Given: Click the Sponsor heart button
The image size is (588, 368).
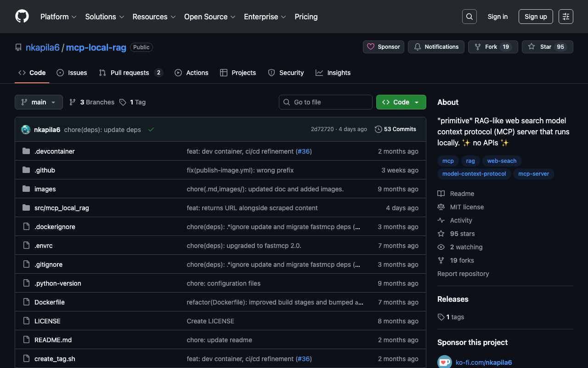Looking at the screenshot, I should [x=384, y=47].
